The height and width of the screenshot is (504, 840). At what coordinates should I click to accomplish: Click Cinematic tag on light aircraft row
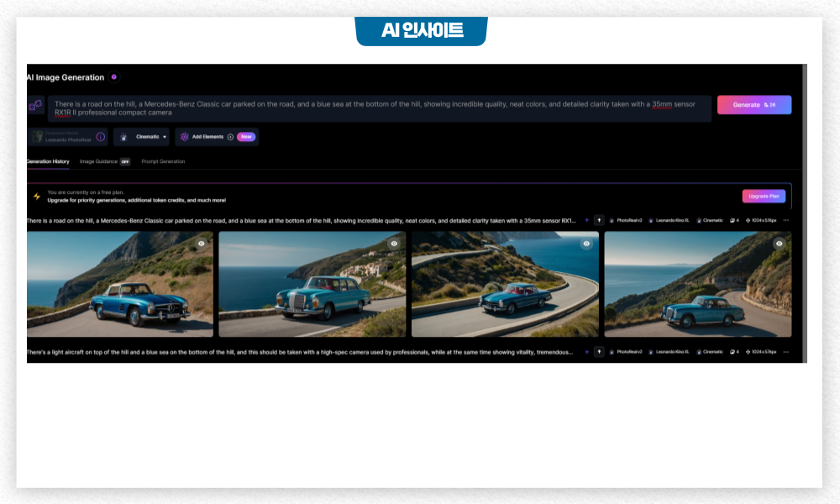point(710,352)
